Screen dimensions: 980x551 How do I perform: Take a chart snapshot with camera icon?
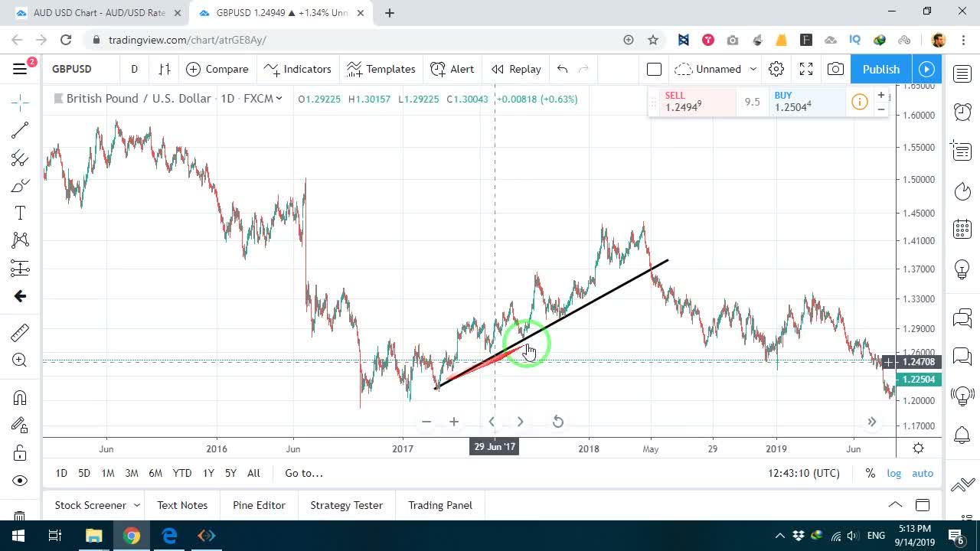(x=835, y=69)
